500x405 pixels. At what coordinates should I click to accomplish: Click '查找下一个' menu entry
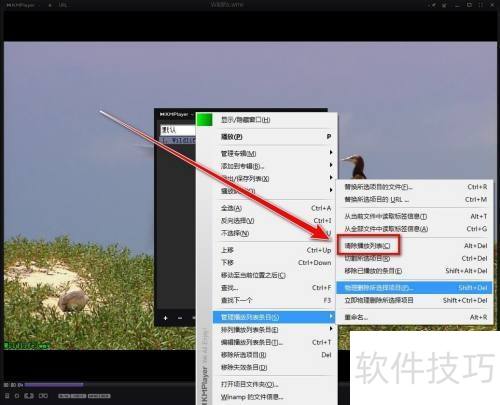275,300
